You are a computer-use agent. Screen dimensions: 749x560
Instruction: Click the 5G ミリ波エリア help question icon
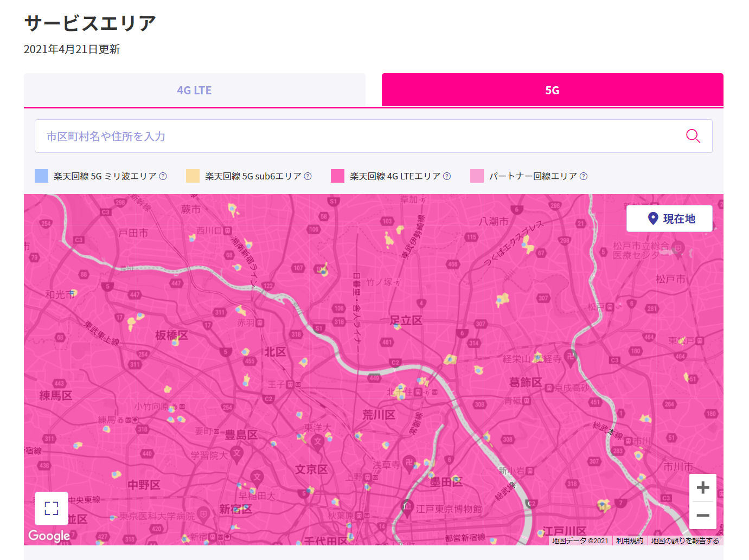(163, 176)
